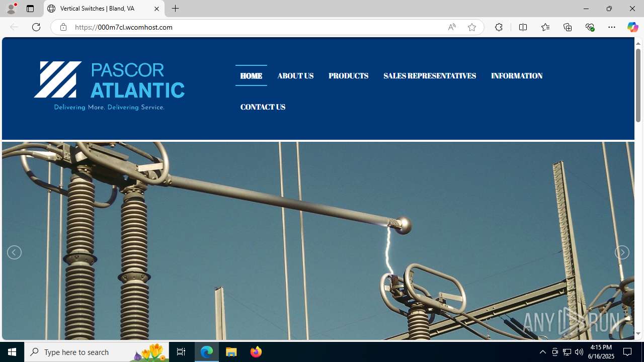Refresh the current page

(x=36, y=27)
